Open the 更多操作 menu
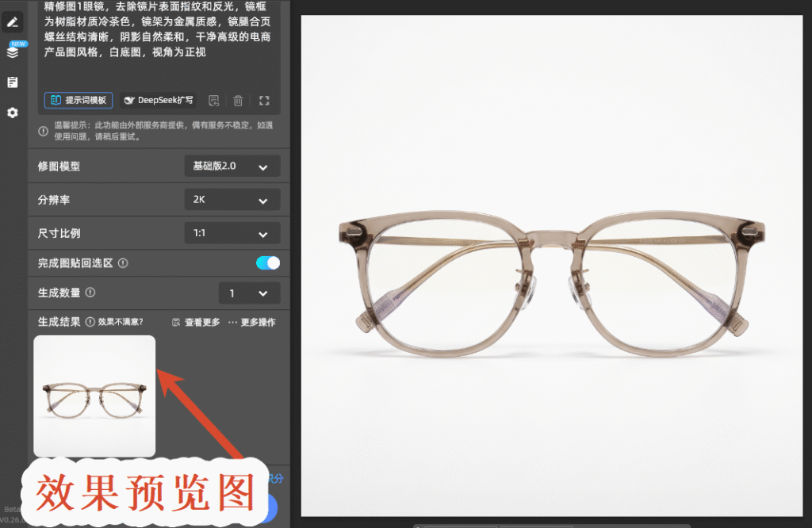This screenshot has height=528, width=812. [x=251, y=322]
